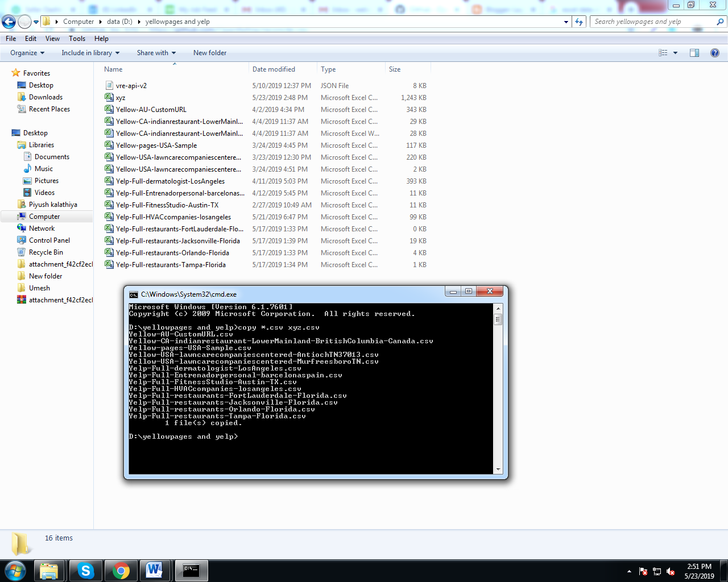This screenshot has height=582, width=728.
Task: Click the back navigation arrow
Action: [x=9, y=21]
